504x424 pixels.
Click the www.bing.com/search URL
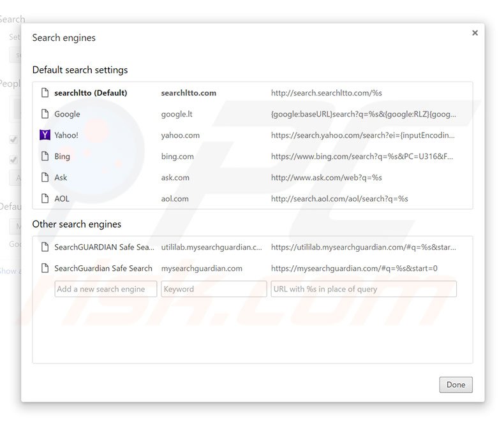pos(362,156)
